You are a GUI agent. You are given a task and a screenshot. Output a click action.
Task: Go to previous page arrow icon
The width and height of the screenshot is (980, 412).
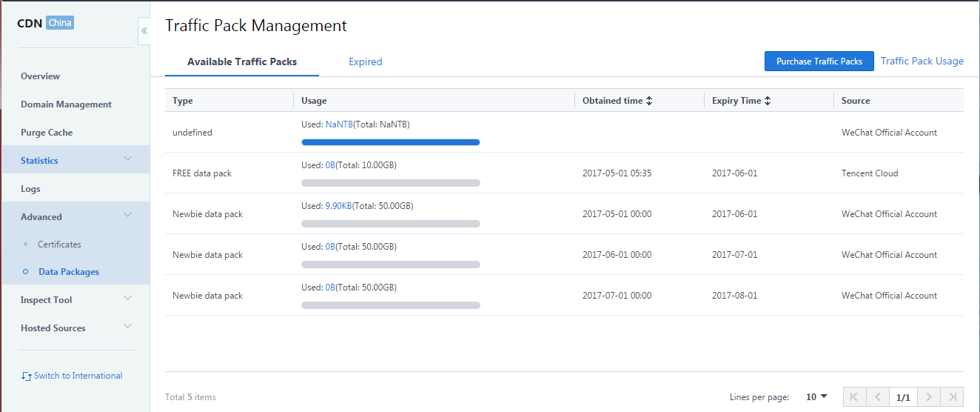pyautogui.click(x=877, y=397)
